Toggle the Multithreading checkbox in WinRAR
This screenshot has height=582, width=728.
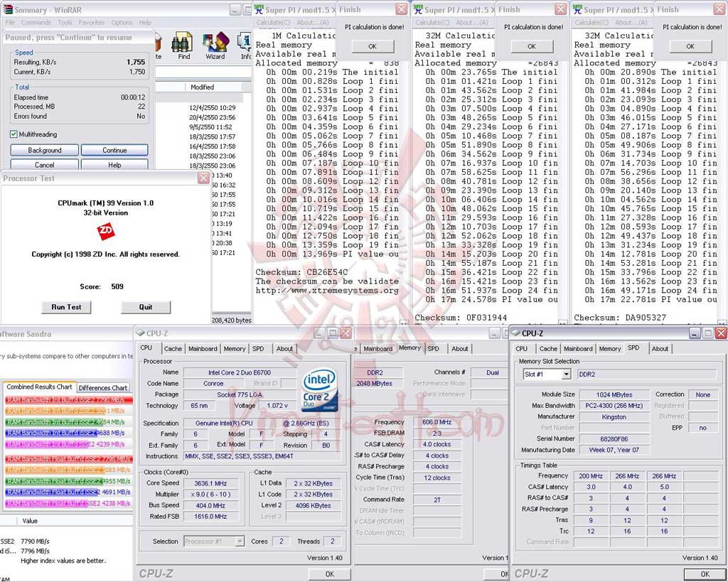pos(14,134)
